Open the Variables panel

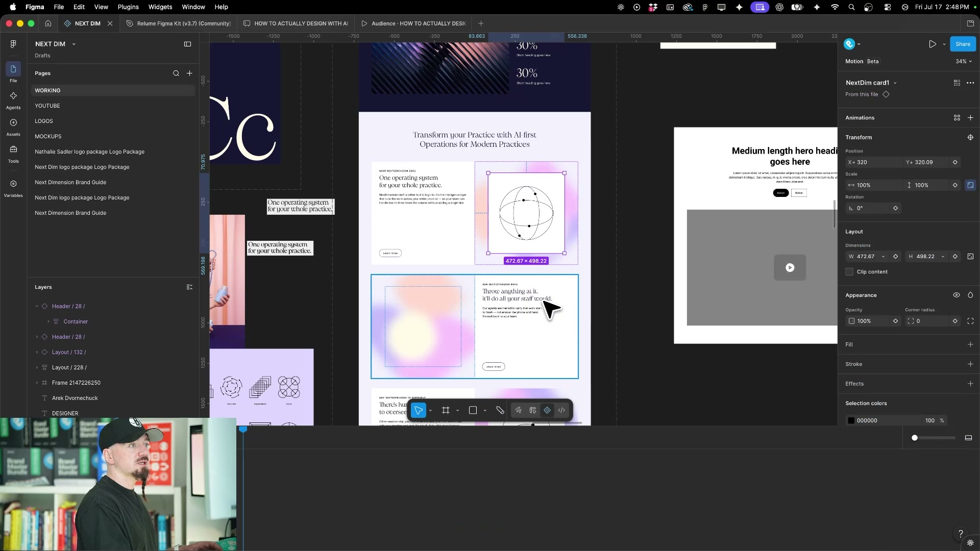13,188
